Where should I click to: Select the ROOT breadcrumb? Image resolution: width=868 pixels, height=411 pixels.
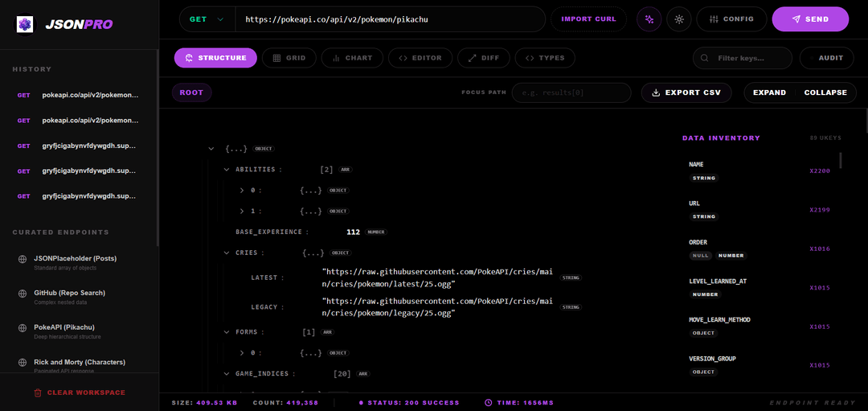pyautogui.click(x=191, y=92)
